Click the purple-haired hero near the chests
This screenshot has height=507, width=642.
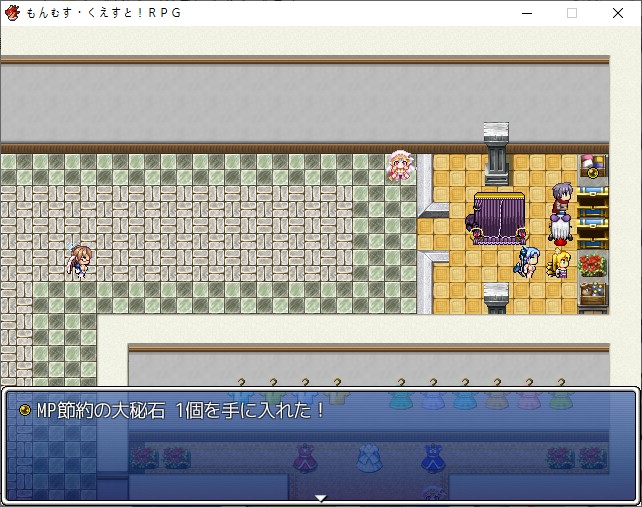pos(562,199)
